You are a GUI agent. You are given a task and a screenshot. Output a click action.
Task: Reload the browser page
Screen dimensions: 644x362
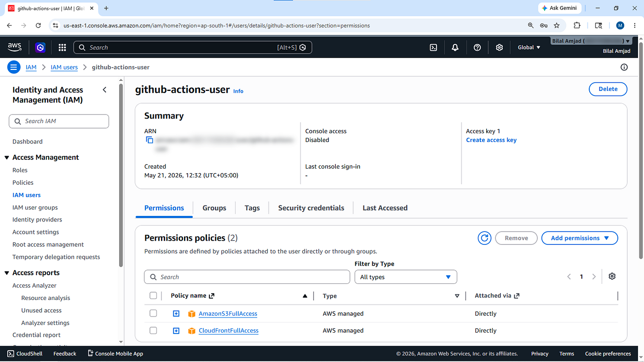[38, 26]
